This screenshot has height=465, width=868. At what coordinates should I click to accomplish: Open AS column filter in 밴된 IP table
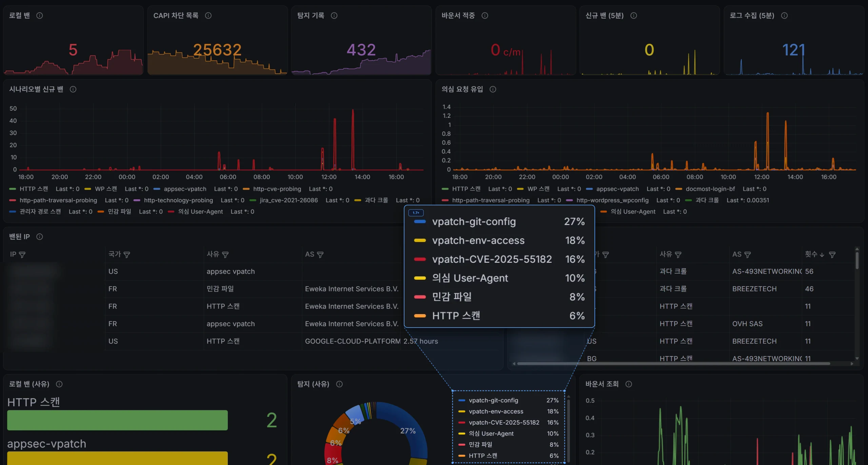320,255
